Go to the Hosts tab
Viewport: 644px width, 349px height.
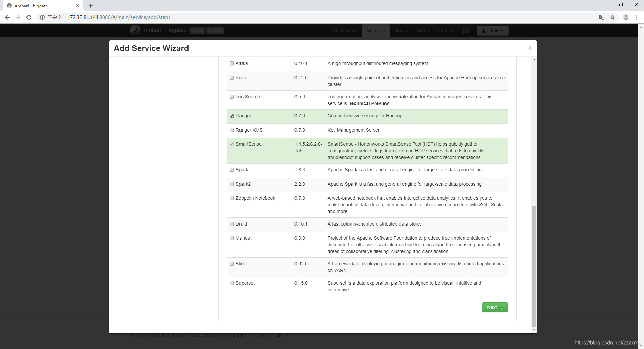[x=401, y=31]
